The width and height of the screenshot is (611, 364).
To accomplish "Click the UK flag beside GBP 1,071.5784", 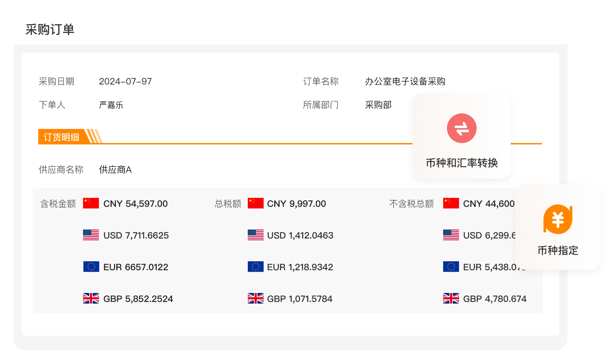I will click(255, 299).
